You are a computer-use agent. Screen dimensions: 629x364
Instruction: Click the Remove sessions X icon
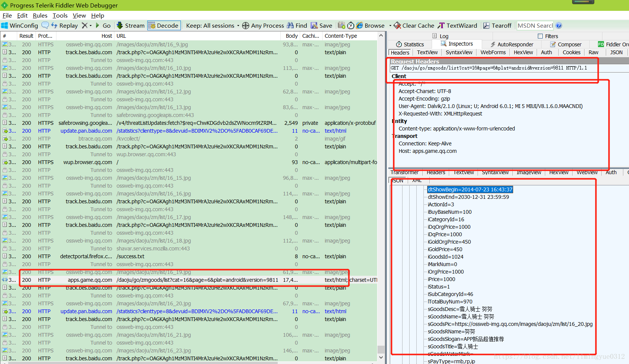click(x=85, y=25)
